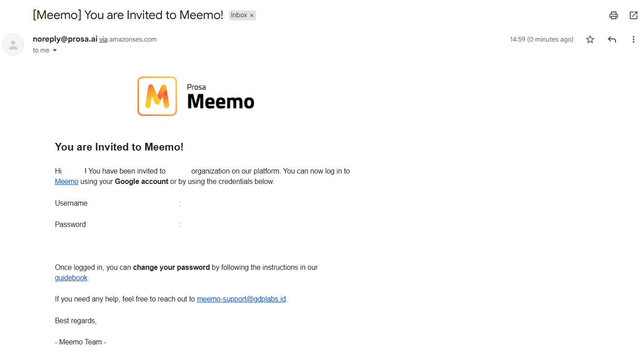
Task: Click the "You are Invited to Meemo!" body heading
Action: click(x=119, y=147)
